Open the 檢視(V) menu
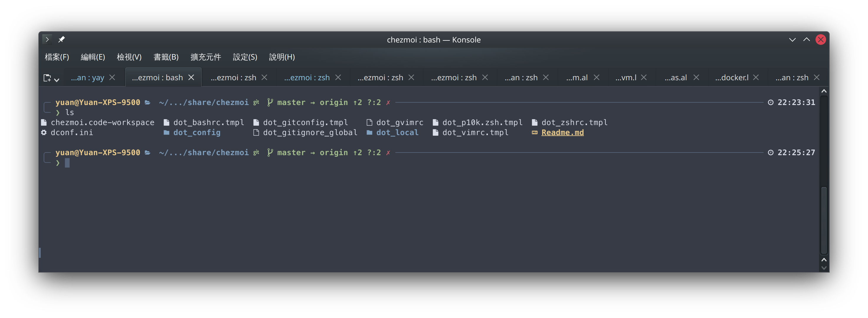The image size is (868, 318). pyautogui.click(x=129, y=57)
